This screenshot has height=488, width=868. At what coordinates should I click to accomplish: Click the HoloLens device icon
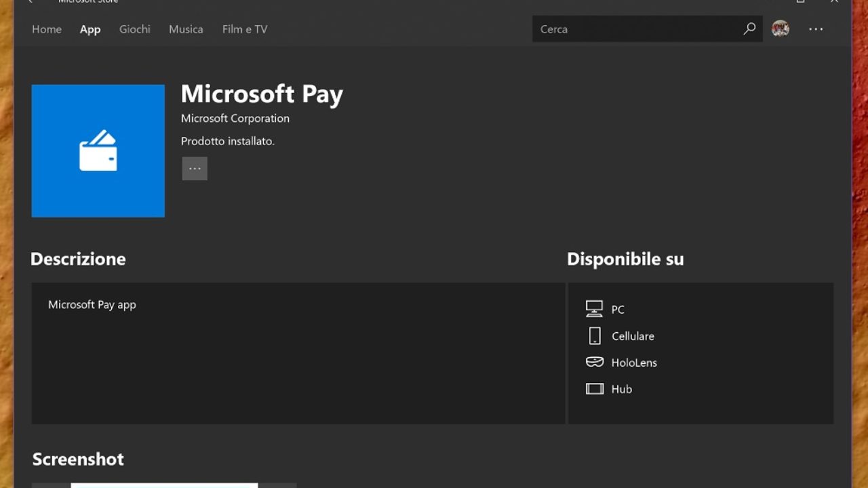click(594, 362)
